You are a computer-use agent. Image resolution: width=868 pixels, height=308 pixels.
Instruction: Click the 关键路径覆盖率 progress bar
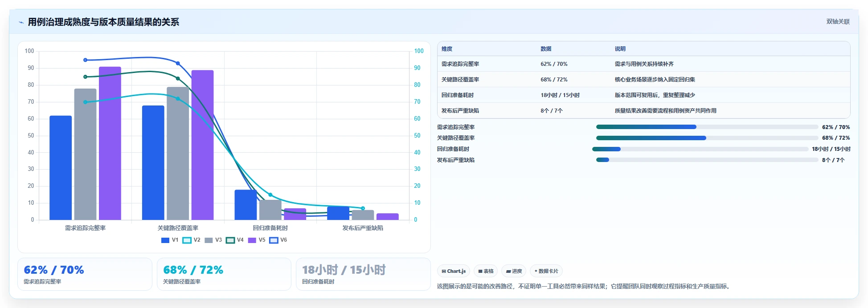click(x=707, y=138)
